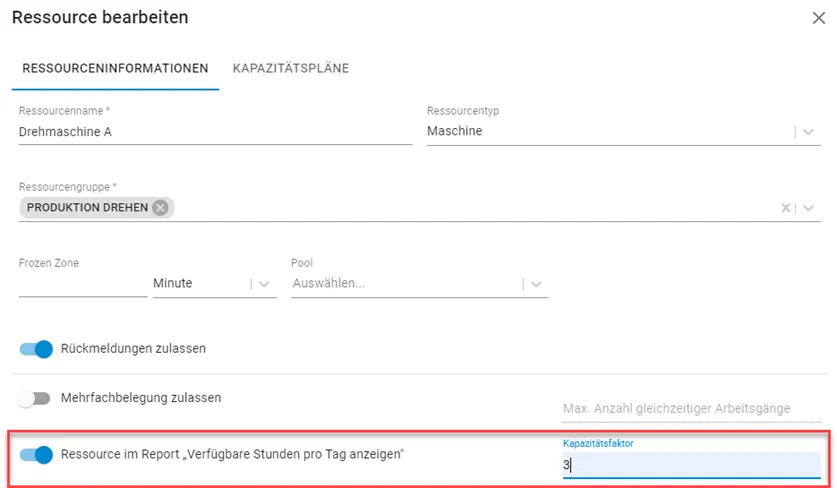Click the Frozen Zone value field

[83, 284]
